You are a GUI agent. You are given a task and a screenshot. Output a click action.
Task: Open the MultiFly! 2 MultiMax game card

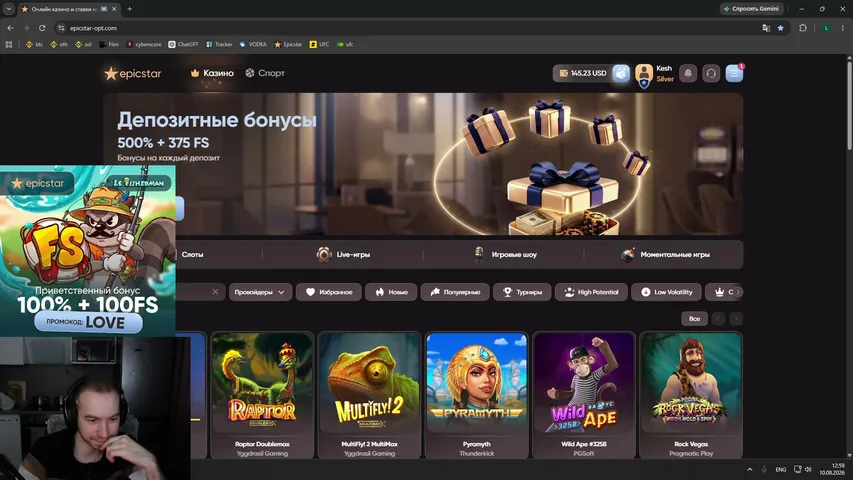(x=369, y=395)
